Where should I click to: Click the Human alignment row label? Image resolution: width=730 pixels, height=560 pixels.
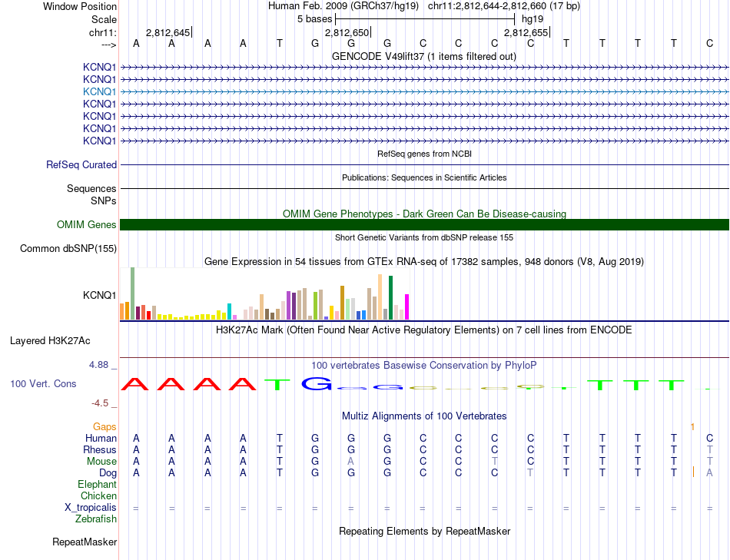(101, 438)
